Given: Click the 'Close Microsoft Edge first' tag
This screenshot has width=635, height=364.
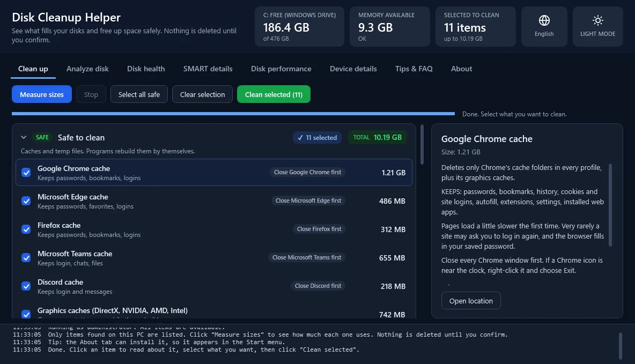Looking at the screenshot, I should tap(308, 200).
